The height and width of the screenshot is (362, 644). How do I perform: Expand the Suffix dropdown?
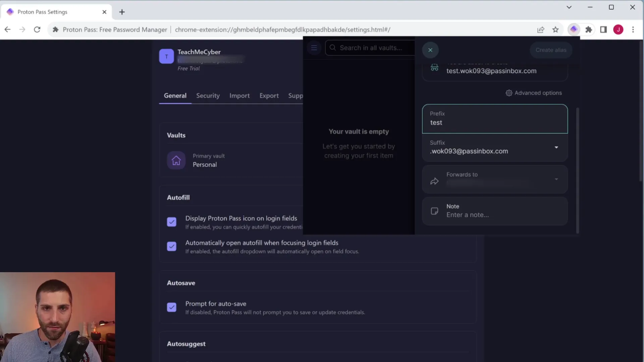pos(556,147)
